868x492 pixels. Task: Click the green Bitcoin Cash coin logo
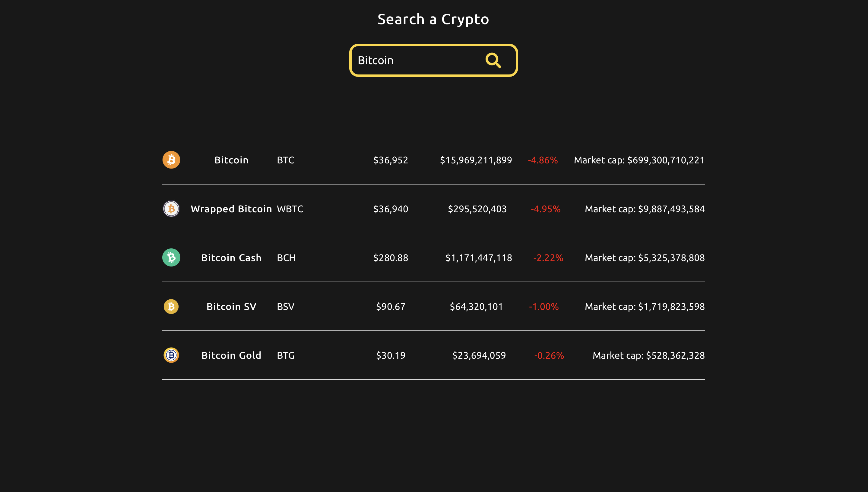(171, 257)
